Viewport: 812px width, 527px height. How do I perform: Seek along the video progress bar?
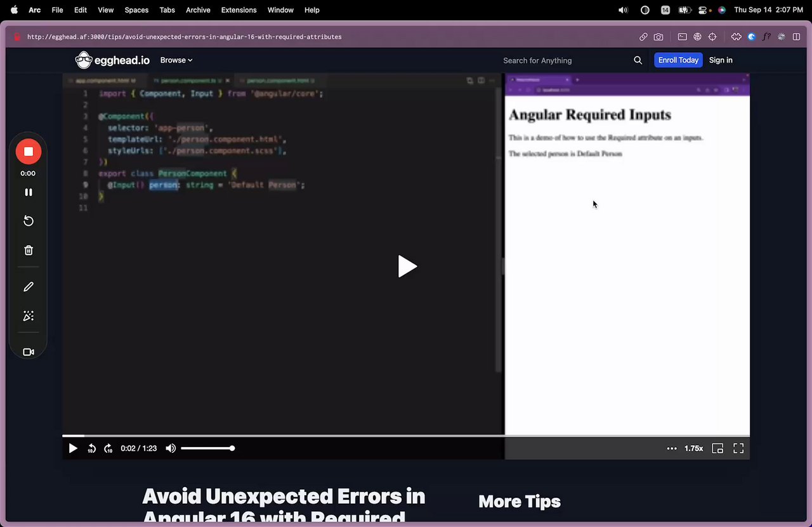pyautogui.click(x=406, y=436)
